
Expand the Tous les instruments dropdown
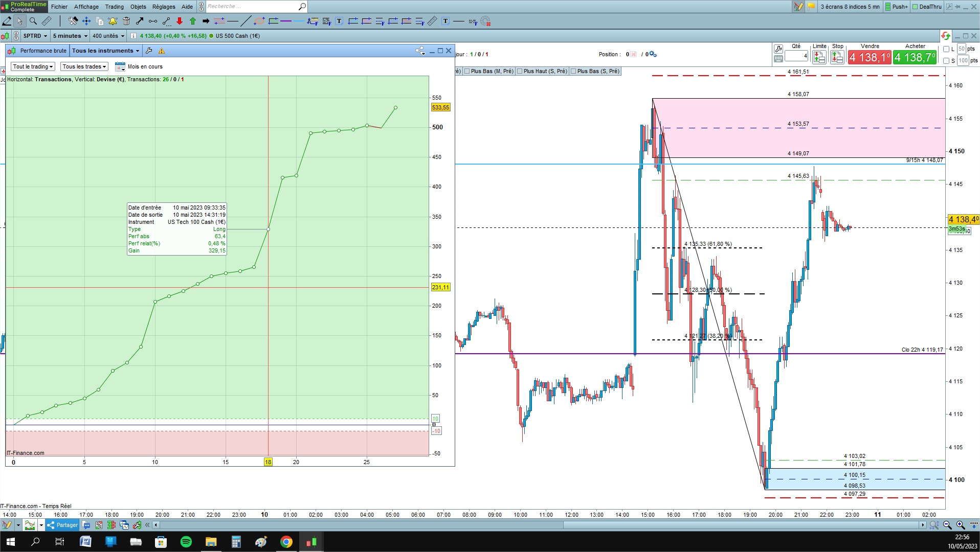pos(106,51)
